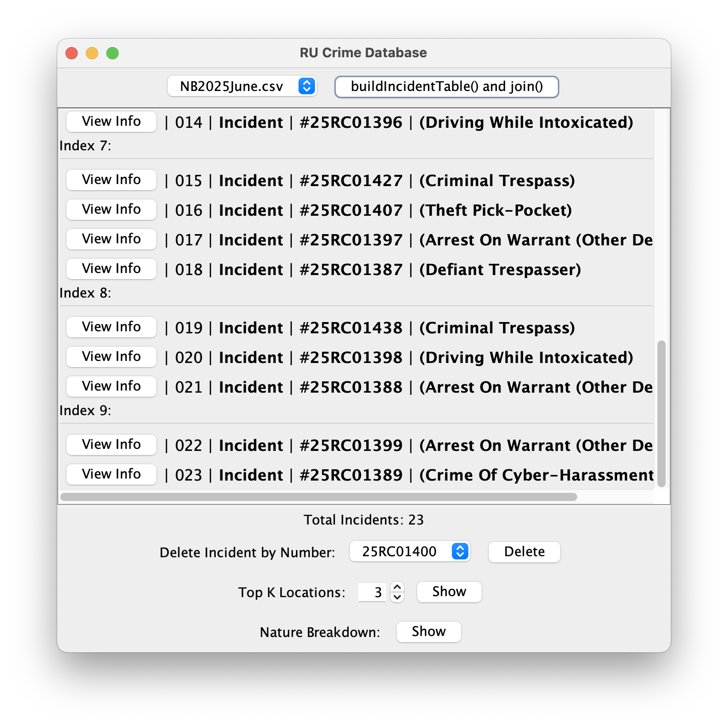View info for Cyber-Harassment incident 023

[x=111, y=474]
